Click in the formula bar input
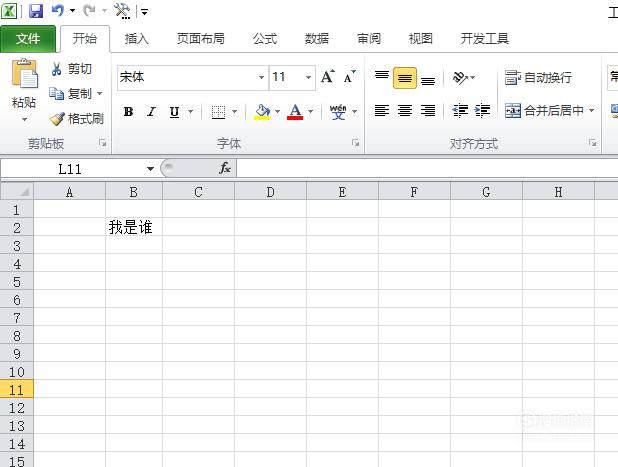The width and height of the screenshot is (618, 467). tap(427, 169)
